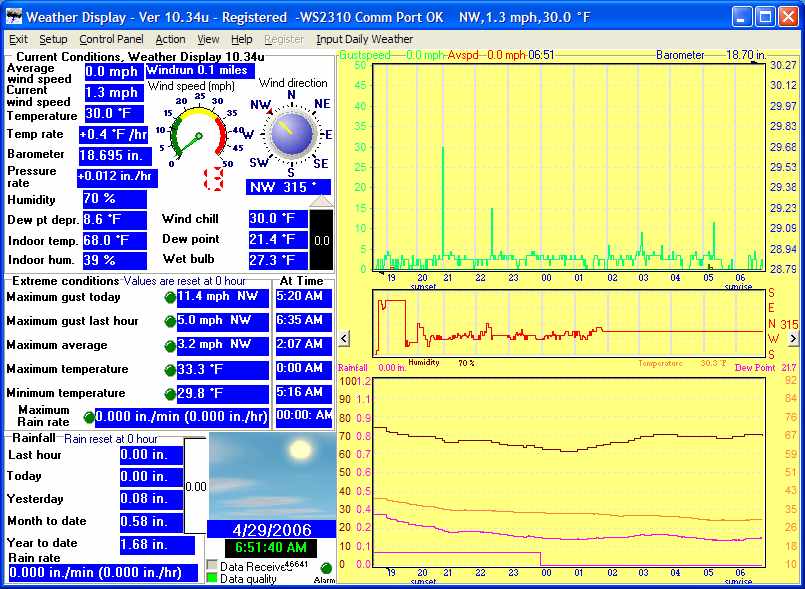805x589 pixels.
Task: Click the 11.4 mph NW gust value
Action: pyautogui.click(x=223, y=298)
